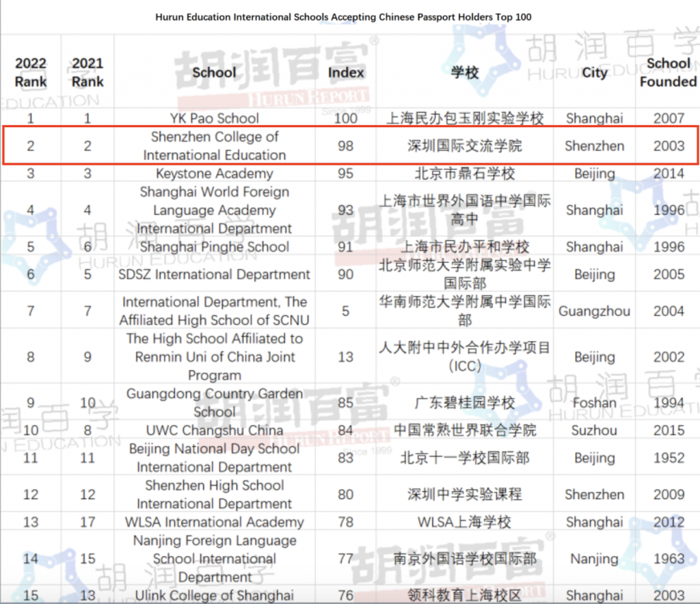Click the 'Nanjing' city cell
This screenshot has height=604, width=700.
[595, 559]
